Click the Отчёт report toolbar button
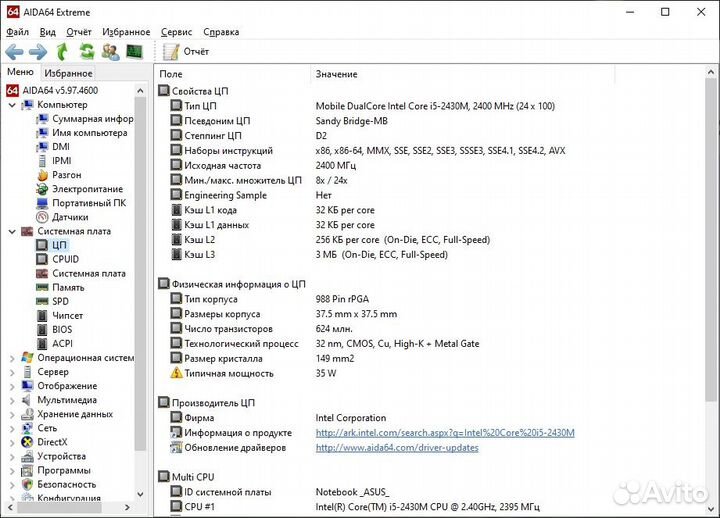The height and width of the screenshot is (518, 720). click(x=186, y=51)
